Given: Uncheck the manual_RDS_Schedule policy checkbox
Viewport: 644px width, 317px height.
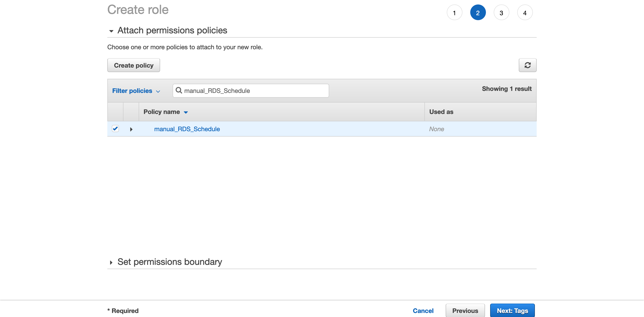Looking at the screenshot, I should (x=115, y=129).
